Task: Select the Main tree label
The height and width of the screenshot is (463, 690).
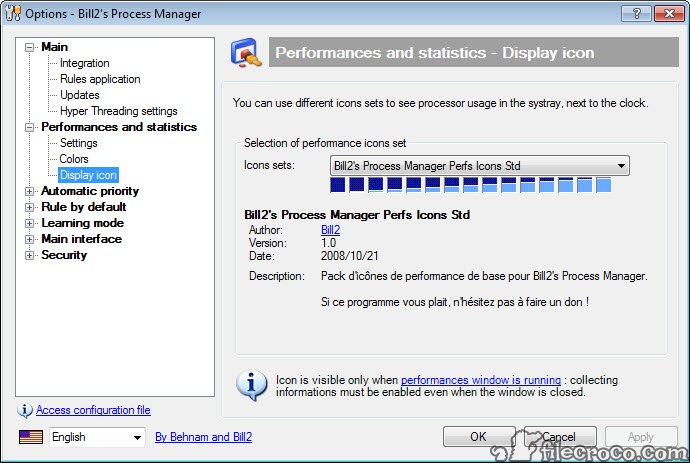Action: click(55, 47)
